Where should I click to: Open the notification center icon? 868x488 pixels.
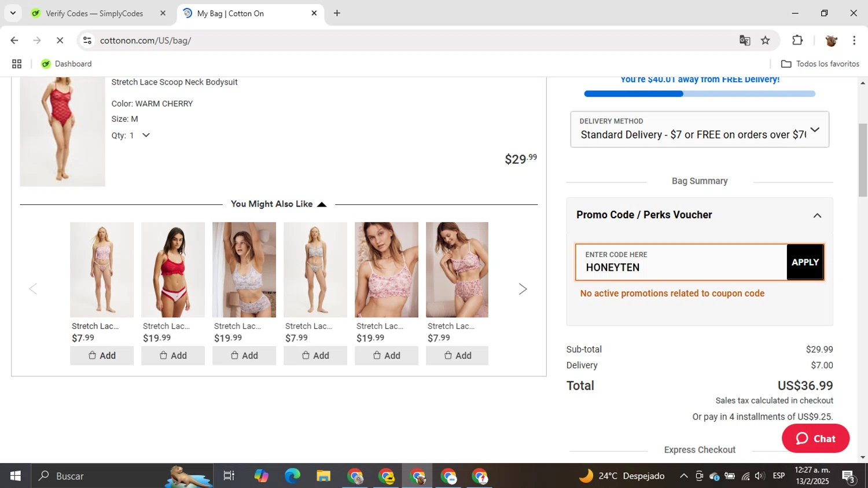pos(849,476)
